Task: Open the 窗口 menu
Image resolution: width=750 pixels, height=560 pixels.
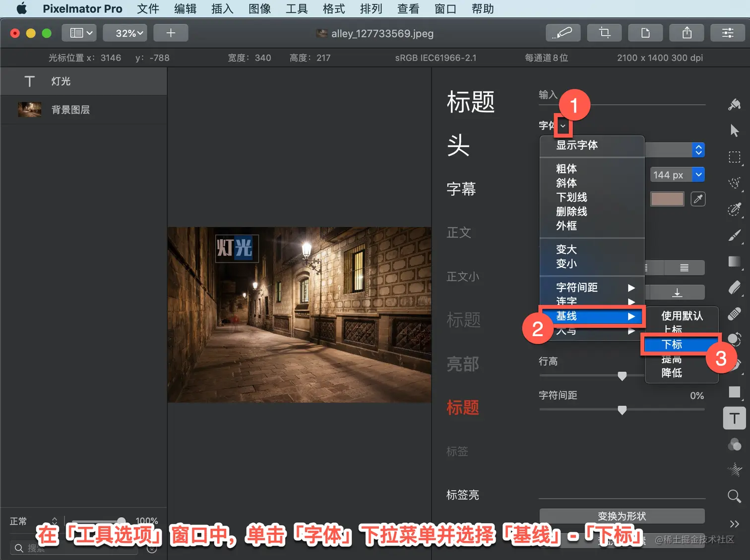Action: click(x=445, y=8)
